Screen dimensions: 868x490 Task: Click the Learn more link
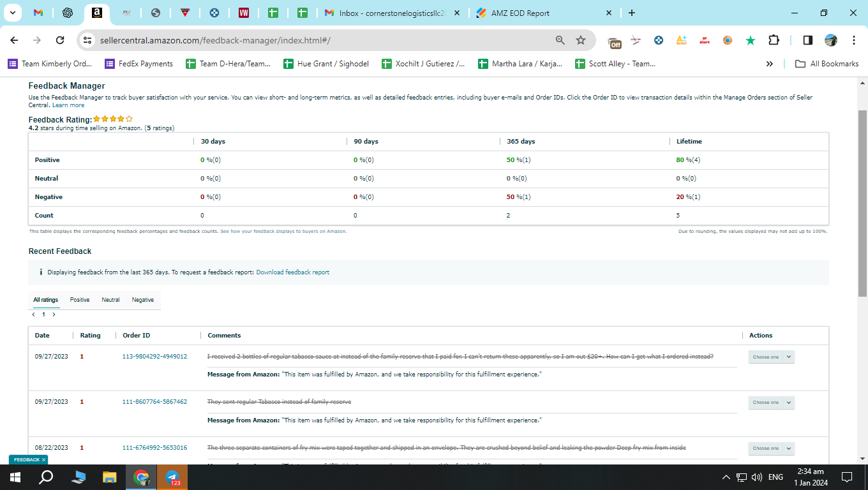68,105
